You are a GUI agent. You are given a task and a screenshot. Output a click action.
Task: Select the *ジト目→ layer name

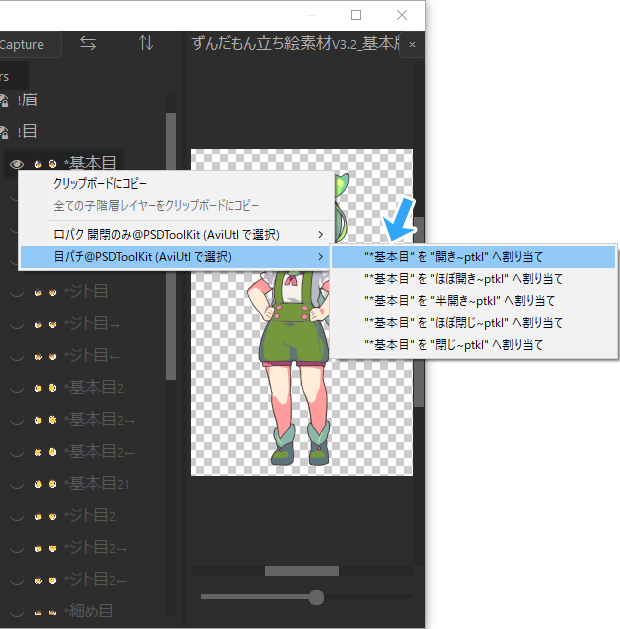(x=92, y=324)
